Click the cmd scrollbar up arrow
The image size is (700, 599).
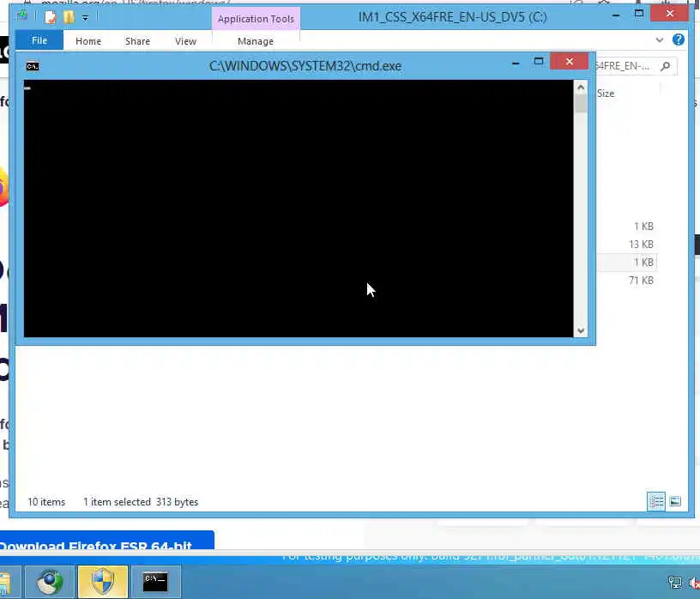click(x=580, y=88)
